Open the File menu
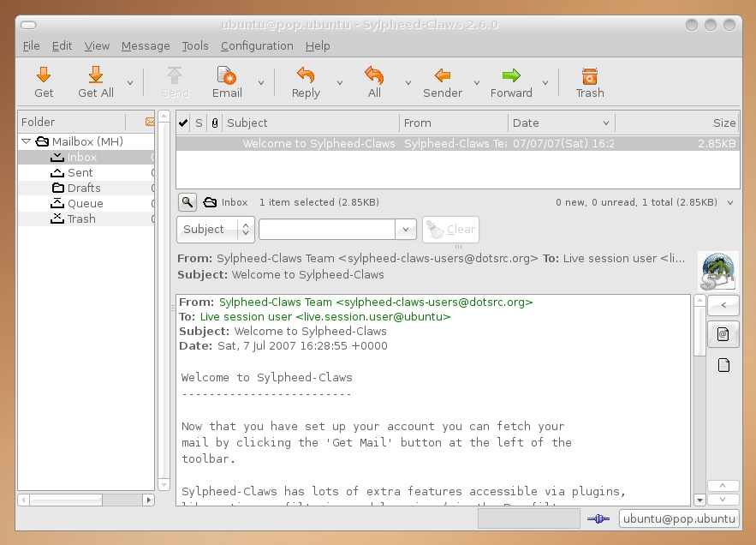This screenshot has height=545, width=756. (32, 46)
